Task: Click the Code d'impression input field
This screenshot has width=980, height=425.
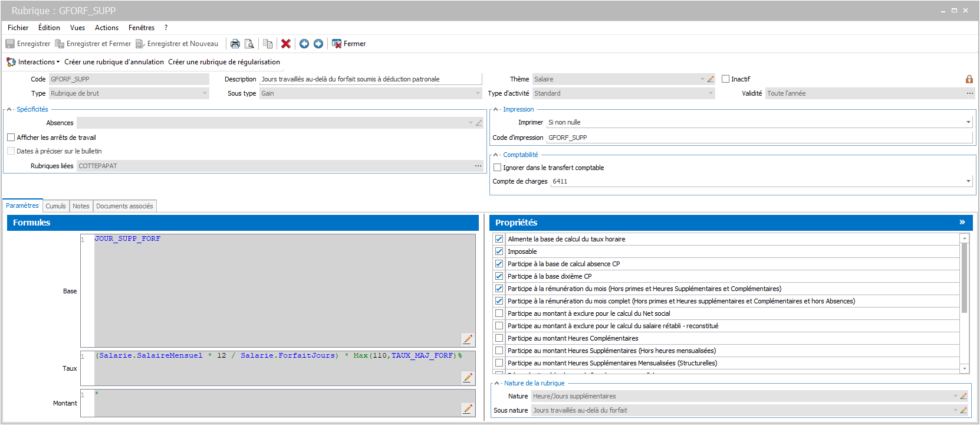Action: click(x=759, y=138)
